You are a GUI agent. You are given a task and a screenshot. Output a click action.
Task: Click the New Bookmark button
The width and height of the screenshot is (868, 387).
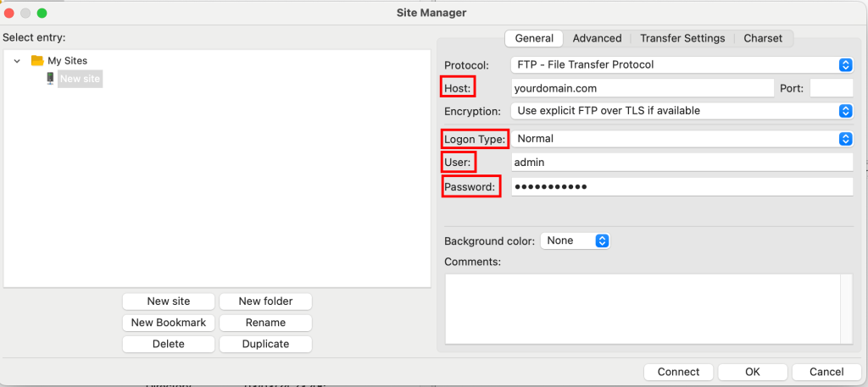coord(169,323)
